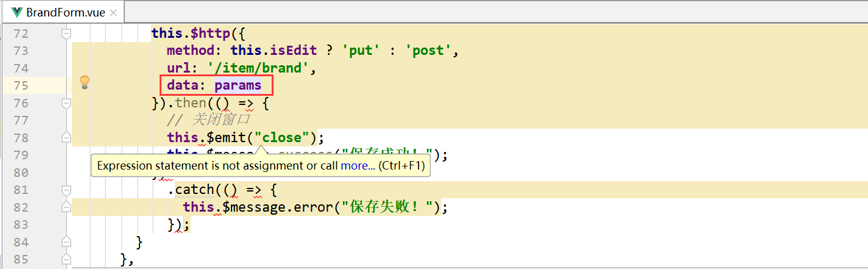Click the 'url' property key

pos(179,68)
